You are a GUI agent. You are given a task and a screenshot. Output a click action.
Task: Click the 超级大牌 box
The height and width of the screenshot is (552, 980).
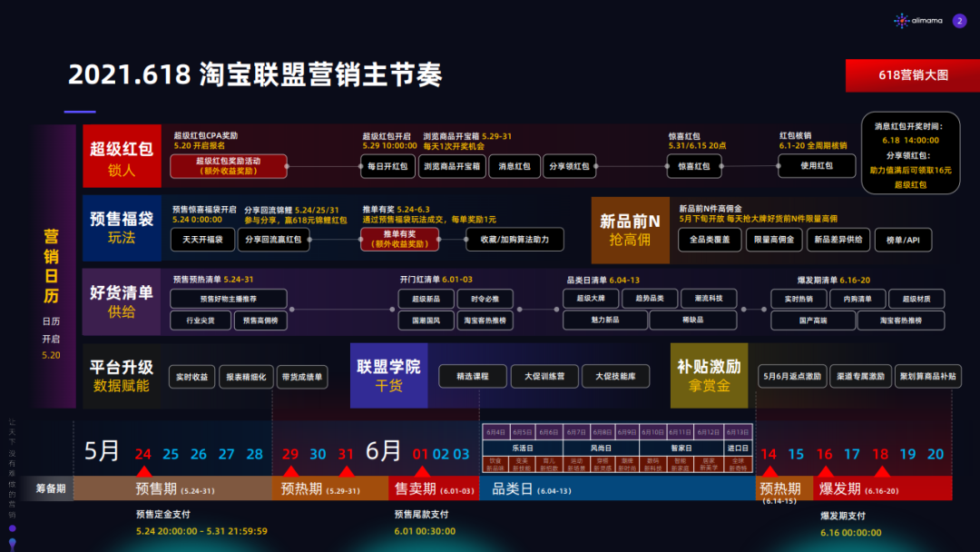tap(591, 298)
